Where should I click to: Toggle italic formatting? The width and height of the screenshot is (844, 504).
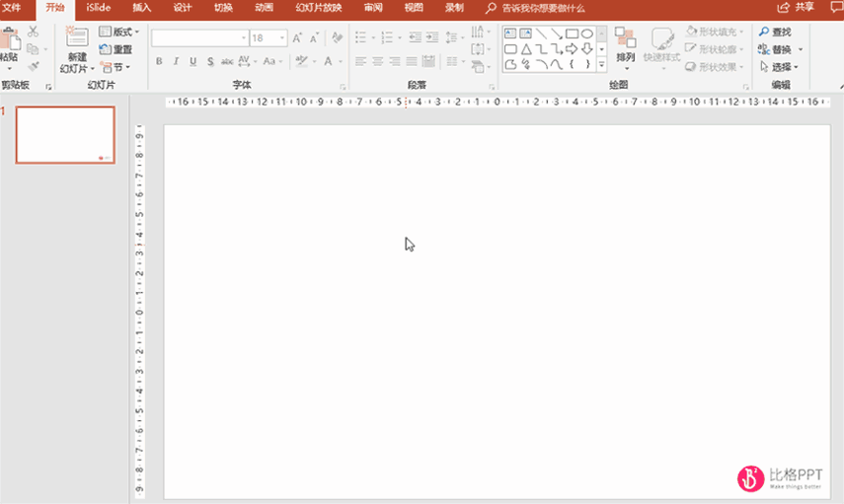[176, 61]
